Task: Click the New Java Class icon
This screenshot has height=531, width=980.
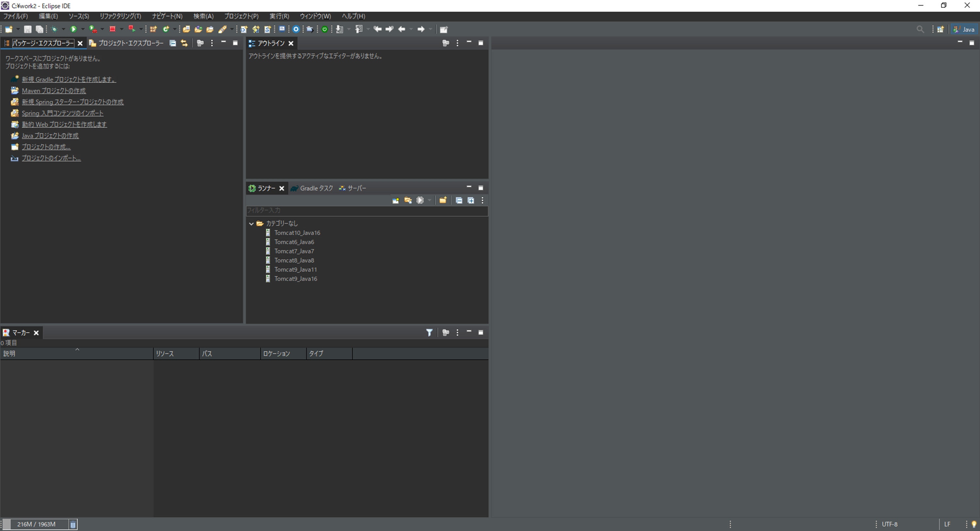Action: [x=166, y=29]
